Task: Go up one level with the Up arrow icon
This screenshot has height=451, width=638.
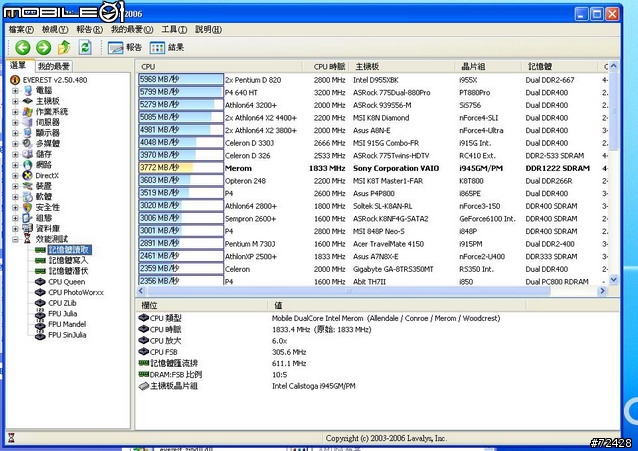Action: (64, 48)
